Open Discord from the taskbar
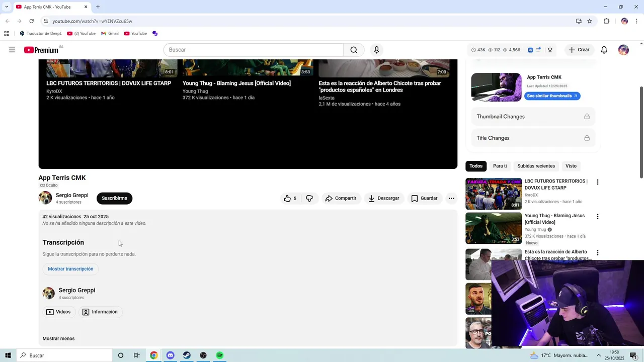The width and height of the screenshot is (644, 362). tap(170, 355)
